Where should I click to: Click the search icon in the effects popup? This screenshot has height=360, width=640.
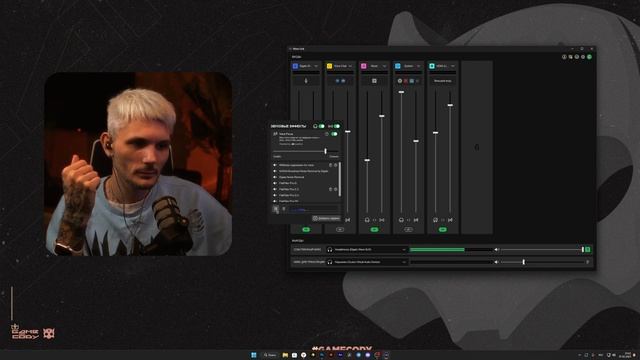[x=276, y=209]
